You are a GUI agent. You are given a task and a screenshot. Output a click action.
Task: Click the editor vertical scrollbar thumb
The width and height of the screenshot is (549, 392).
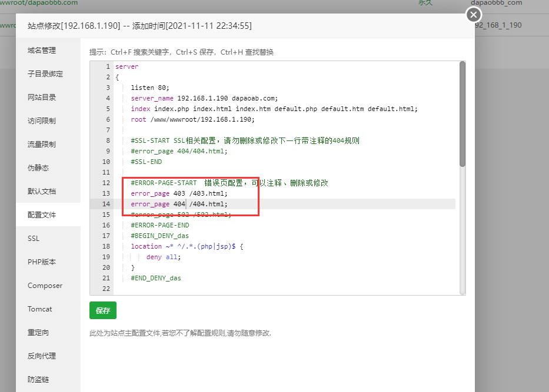point(463,114)
